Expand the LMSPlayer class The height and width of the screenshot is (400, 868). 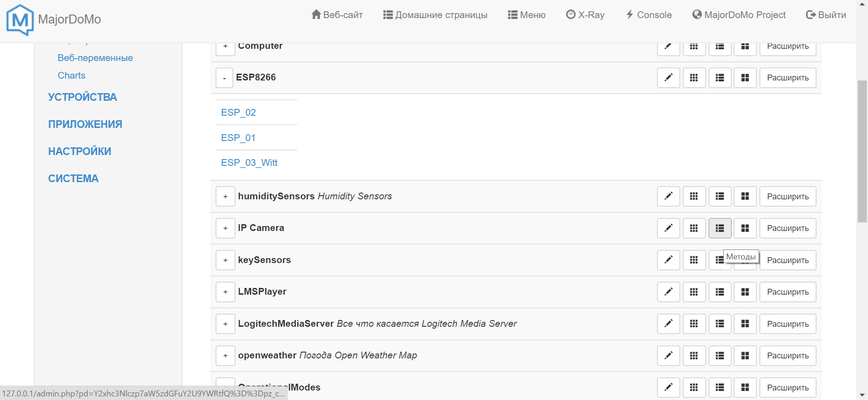tap(225, 292)
